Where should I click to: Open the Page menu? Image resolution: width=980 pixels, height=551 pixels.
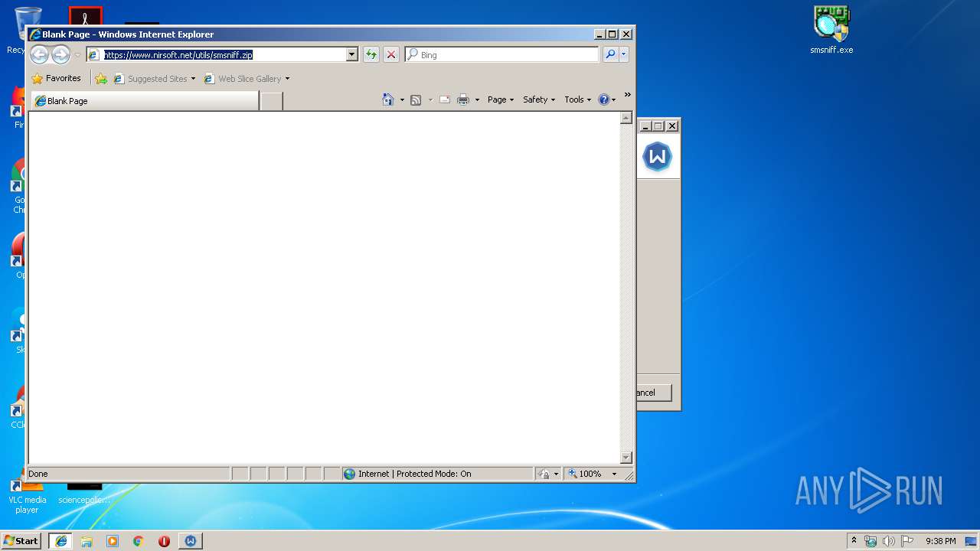point(501,99)
